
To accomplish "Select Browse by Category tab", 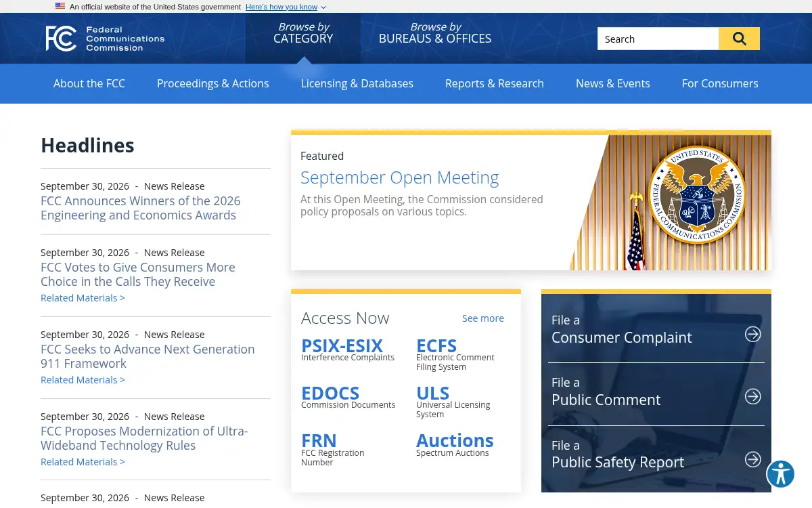I will point(303,38).
